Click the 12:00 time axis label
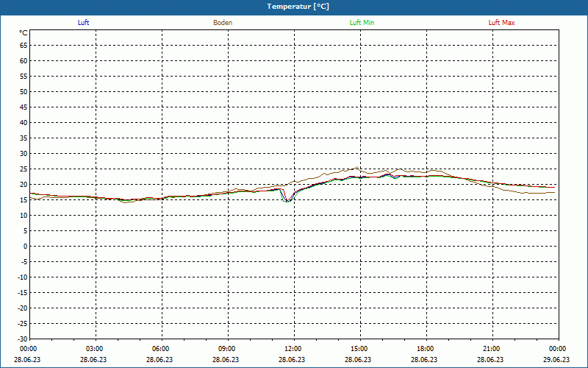The width and height of the screenshot is (588, 368). point(293,349)
